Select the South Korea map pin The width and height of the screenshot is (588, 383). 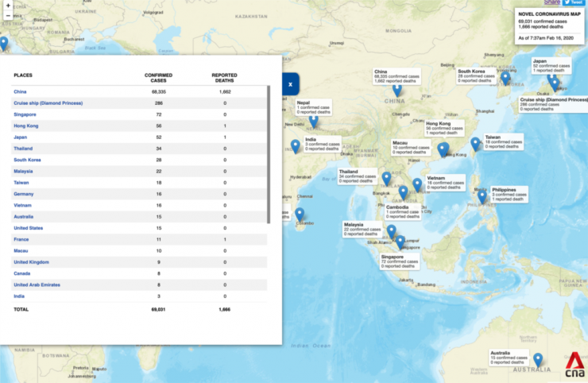(x=505, y=79)
